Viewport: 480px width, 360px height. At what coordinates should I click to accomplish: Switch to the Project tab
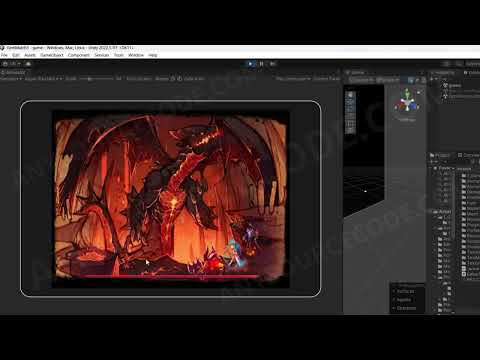pos(440,155)
